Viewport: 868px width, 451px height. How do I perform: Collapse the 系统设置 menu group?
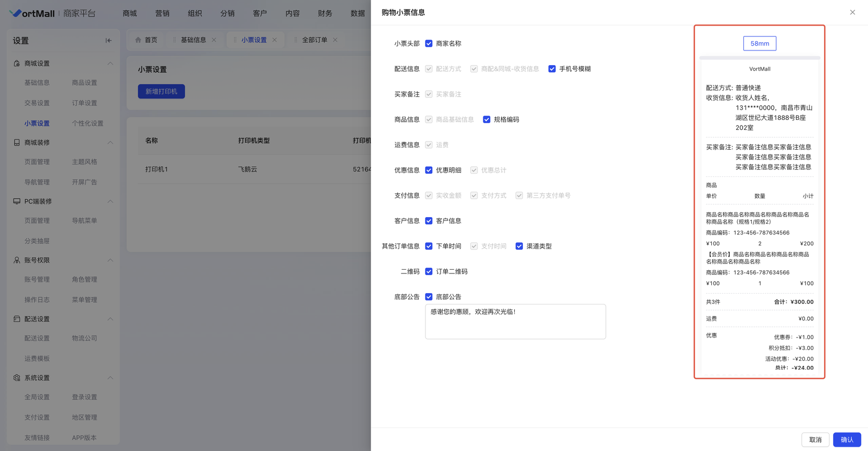pos(110,378)
